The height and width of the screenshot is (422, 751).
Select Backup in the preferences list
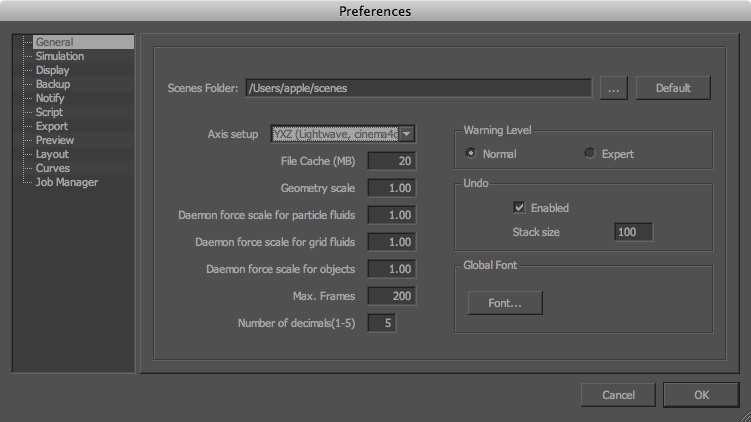click(53, 85)
